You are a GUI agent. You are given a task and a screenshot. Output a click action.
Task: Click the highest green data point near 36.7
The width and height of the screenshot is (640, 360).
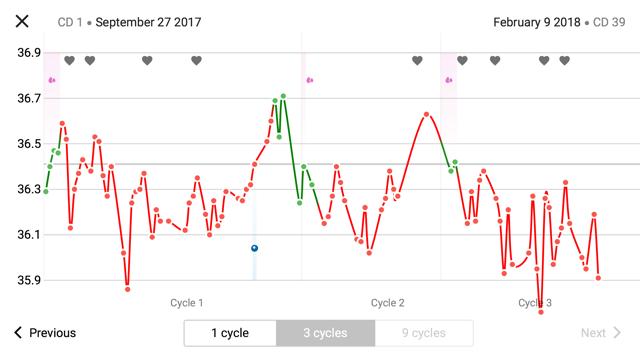pos(283,96)
